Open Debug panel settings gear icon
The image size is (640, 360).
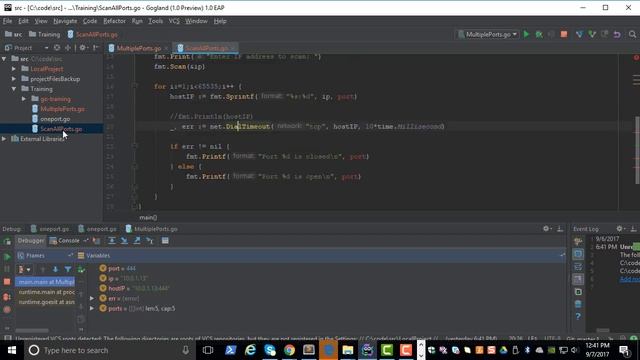click(547, 229)
